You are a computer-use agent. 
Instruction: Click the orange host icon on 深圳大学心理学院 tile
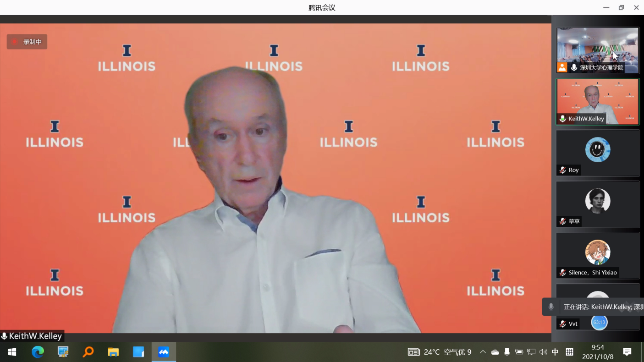click(562, 67)
